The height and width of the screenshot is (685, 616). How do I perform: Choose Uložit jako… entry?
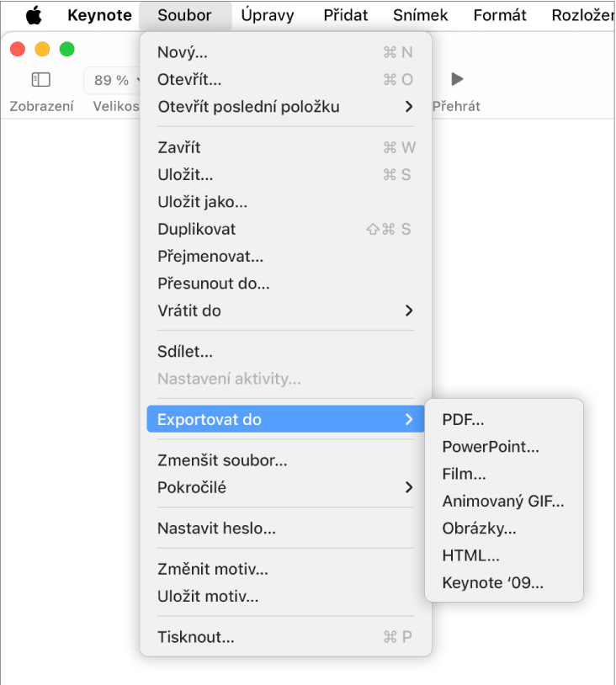(x=285, y=202)
